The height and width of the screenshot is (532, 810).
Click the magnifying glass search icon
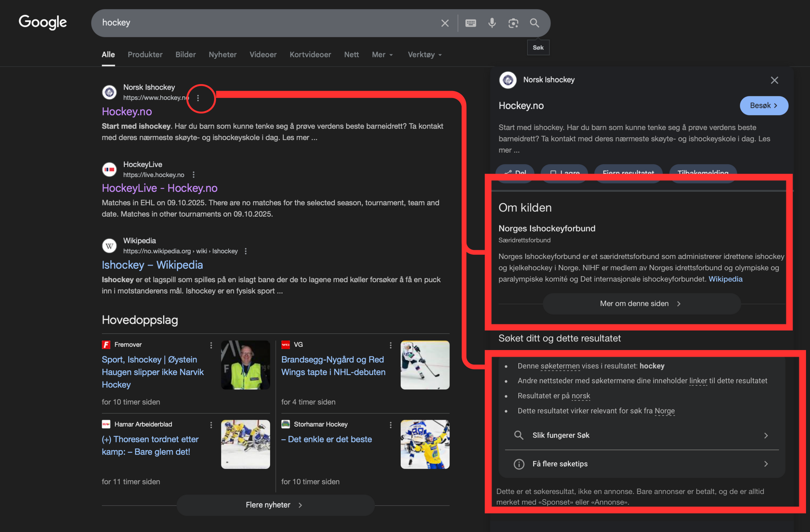pos(535,23)
